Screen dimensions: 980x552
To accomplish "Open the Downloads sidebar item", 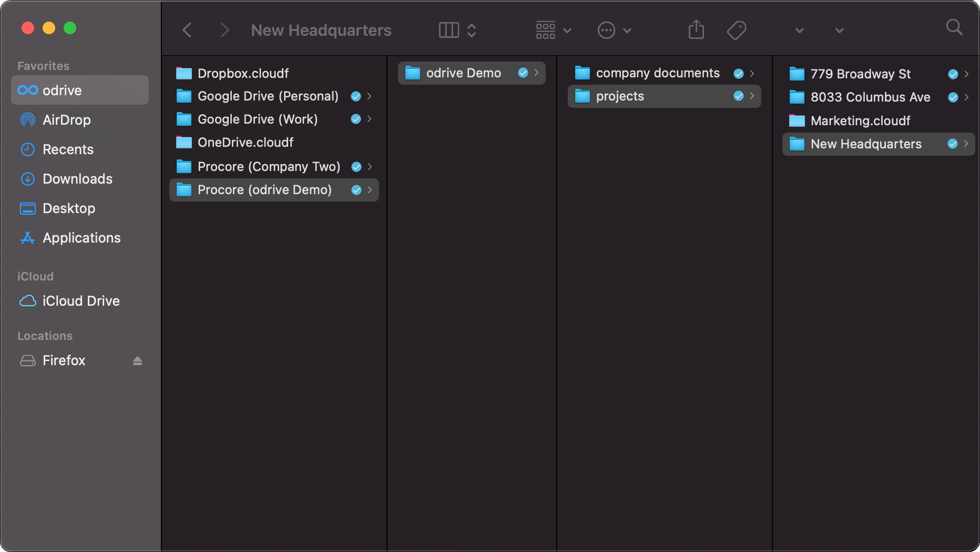I will pos(77,179).
